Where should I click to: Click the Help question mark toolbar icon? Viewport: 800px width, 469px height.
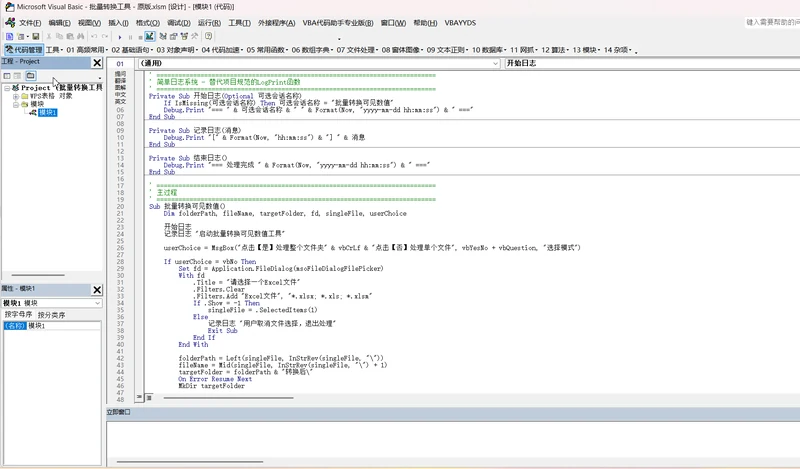208,36
